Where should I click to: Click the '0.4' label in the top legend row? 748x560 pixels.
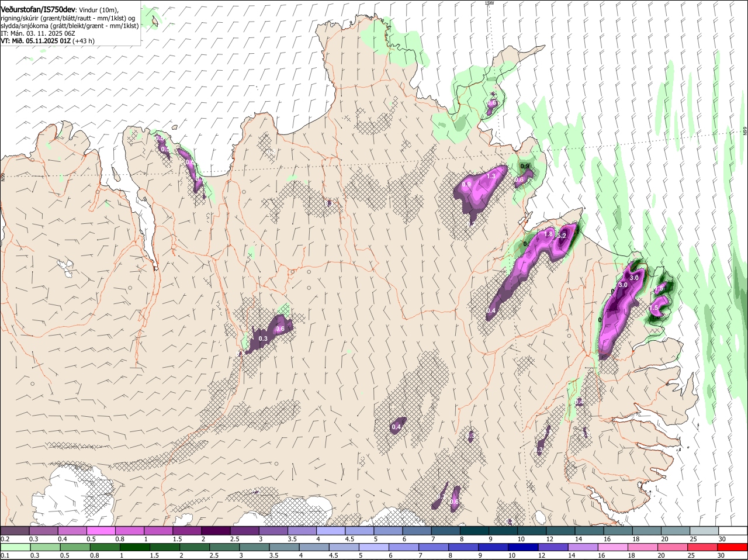(63, 538)
